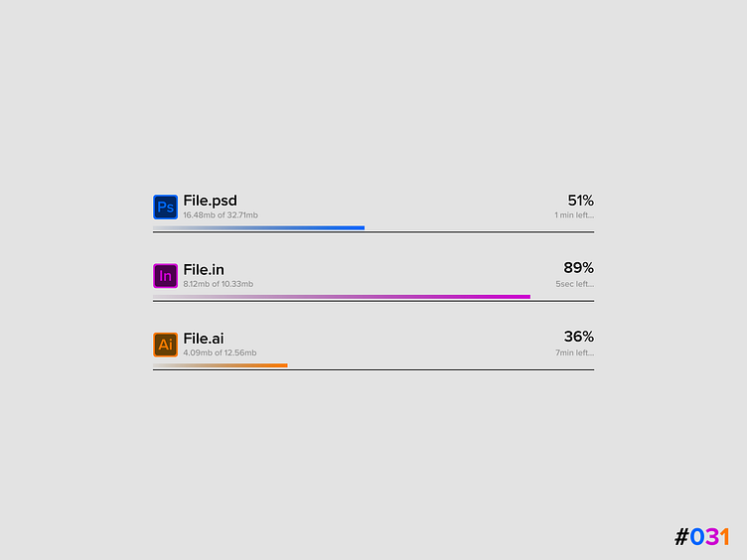Click the 36% progress percentage
This screenshot has width=747, height=560.
pos(579,337)
